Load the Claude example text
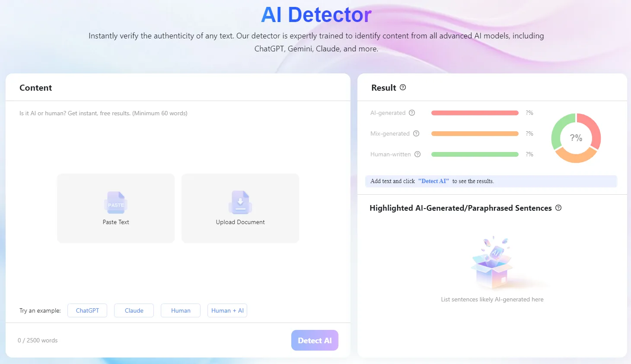This screenshot has height=364, width=631. (x=134, y=310)
